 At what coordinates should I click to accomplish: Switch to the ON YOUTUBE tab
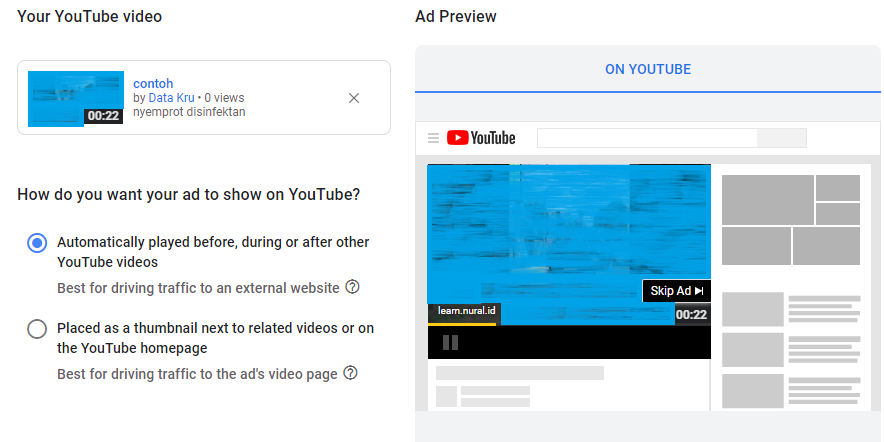pos(648,69)
